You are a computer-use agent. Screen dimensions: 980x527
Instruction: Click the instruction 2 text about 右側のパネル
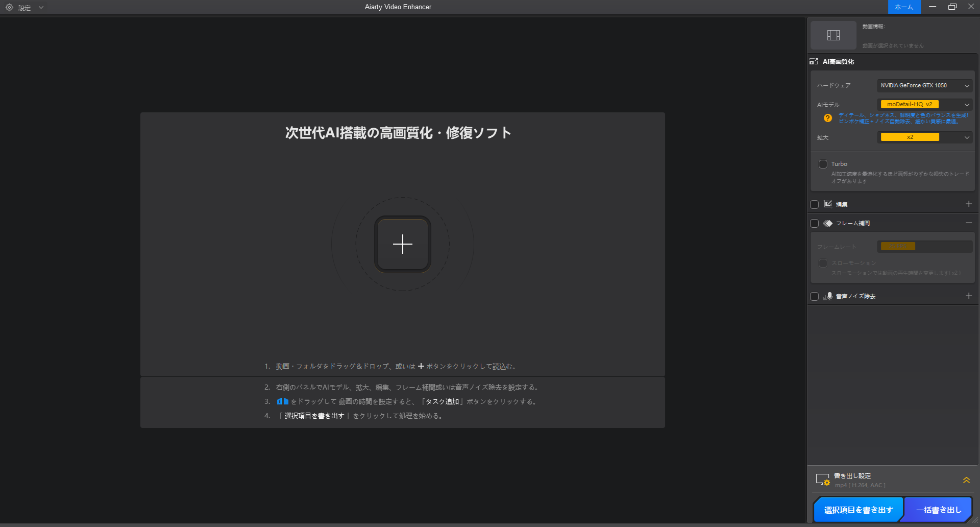point(408,387)
